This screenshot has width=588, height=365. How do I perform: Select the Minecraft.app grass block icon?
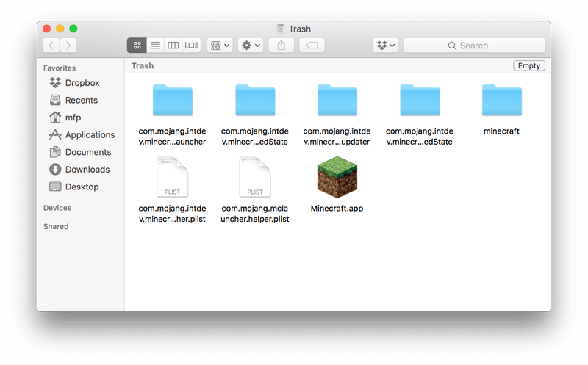[337, 177]
